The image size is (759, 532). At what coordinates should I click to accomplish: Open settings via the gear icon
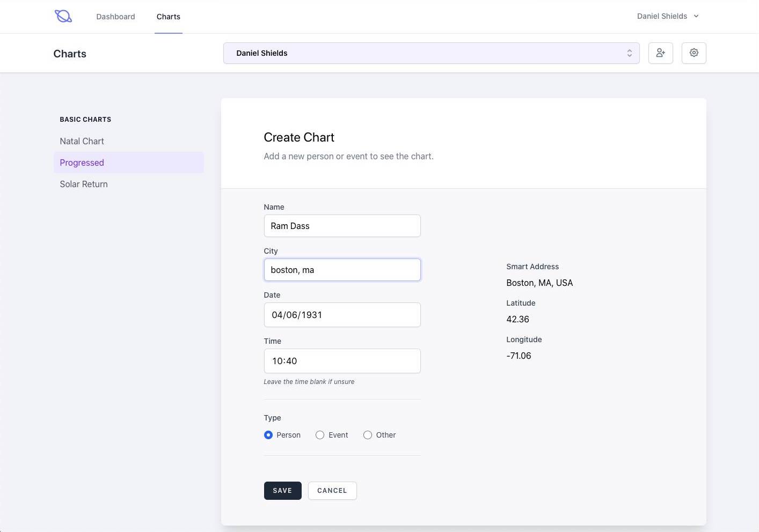coord(694,53)
